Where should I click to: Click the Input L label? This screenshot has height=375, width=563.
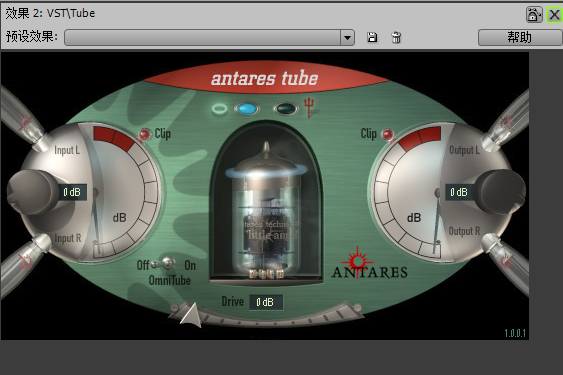point(67,150)
